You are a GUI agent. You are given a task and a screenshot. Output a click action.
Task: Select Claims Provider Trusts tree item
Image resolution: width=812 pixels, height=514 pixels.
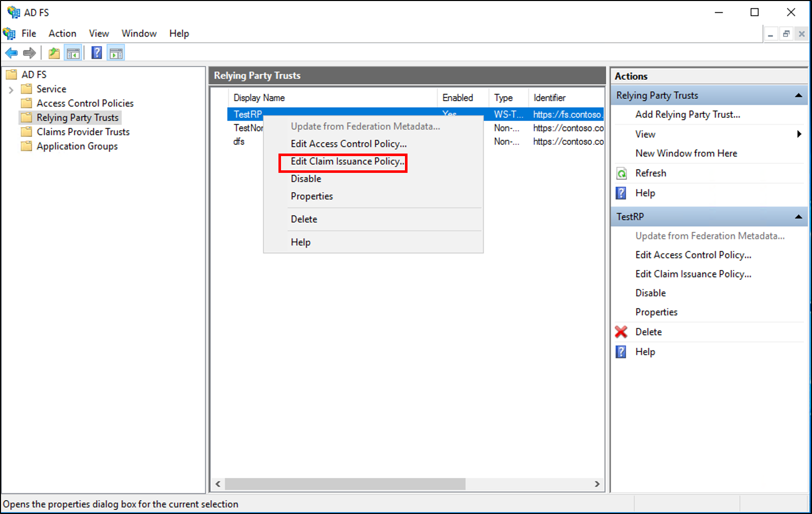point(83,132)
